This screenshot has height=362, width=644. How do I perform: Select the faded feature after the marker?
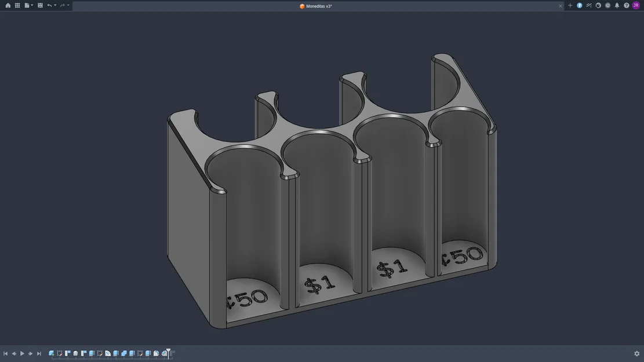click(173, 352)
